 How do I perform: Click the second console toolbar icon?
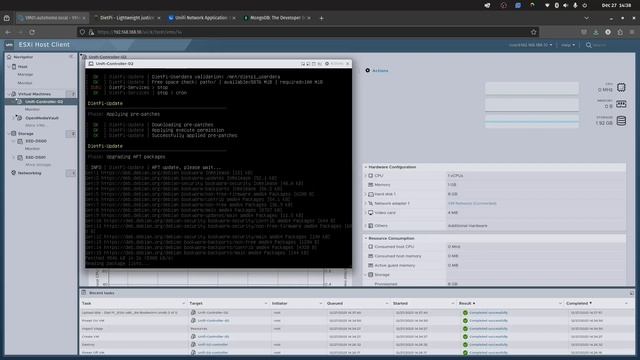click(x=308, y=64)
